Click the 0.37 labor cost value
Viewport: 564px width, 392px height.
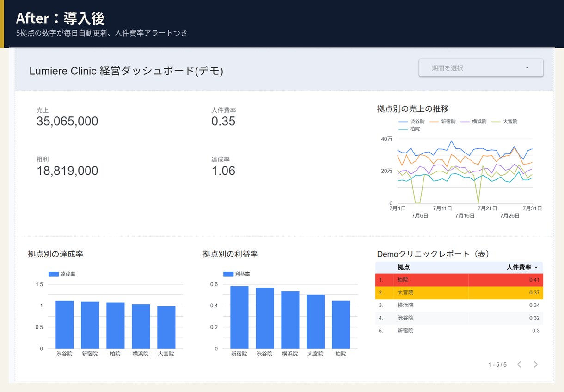tap(534, 293)
